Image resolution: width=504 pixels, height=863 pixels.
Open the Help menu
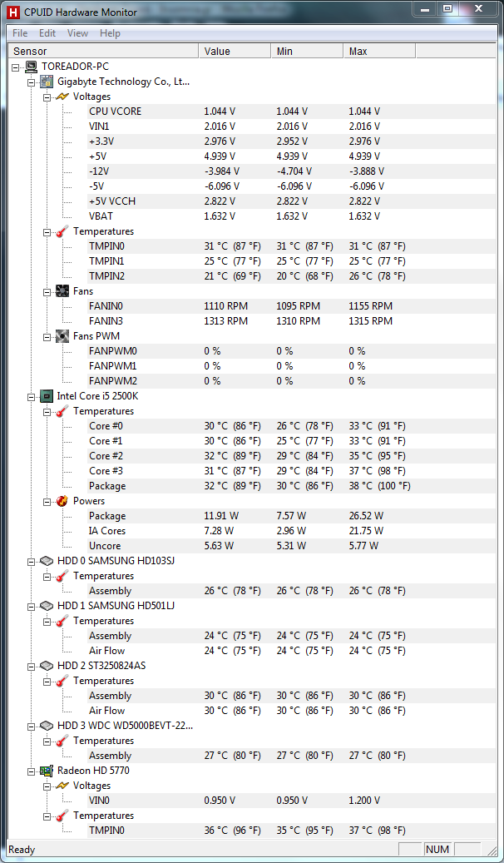pos(110,33)
